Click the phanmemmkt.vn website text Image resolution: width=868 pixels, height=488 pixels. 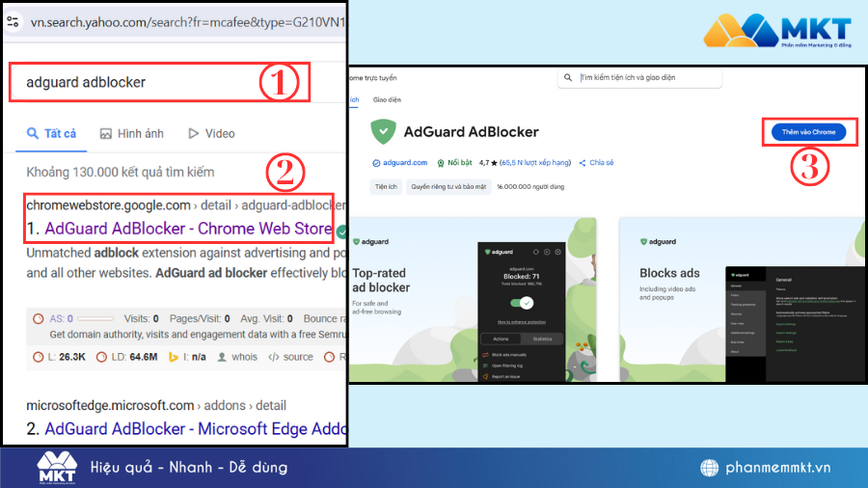click(777, 468)
